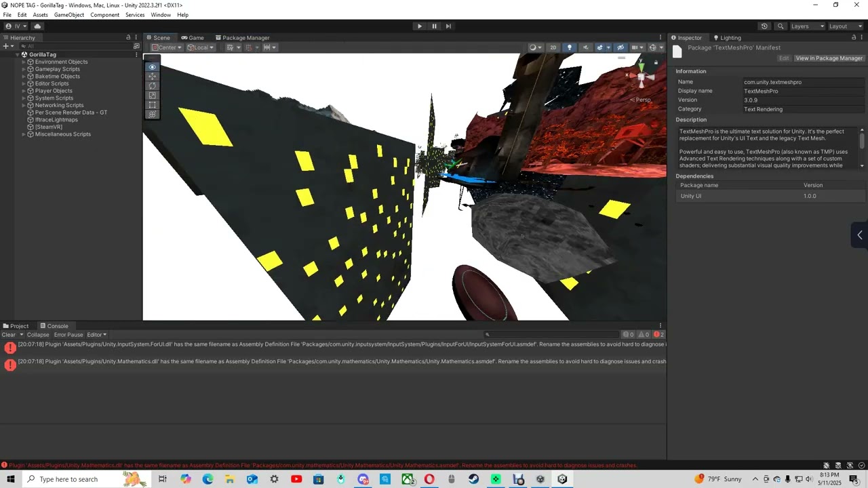This screenshot has height=488, width=868.
Task: Toggle console error count filter
Action: 658,335
